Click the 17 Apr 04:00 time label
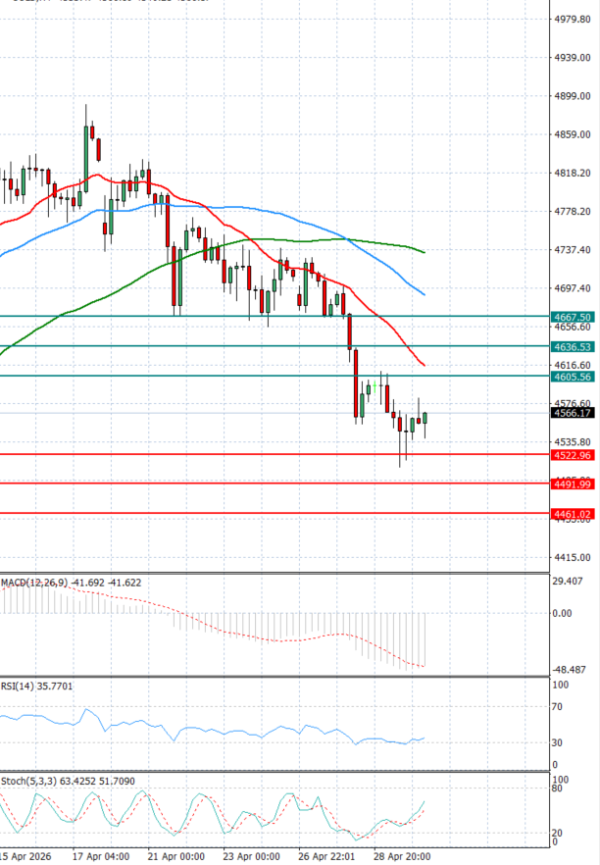Viewport: 600px width, 865px height. pyautogui.click(x=102, y=857)
